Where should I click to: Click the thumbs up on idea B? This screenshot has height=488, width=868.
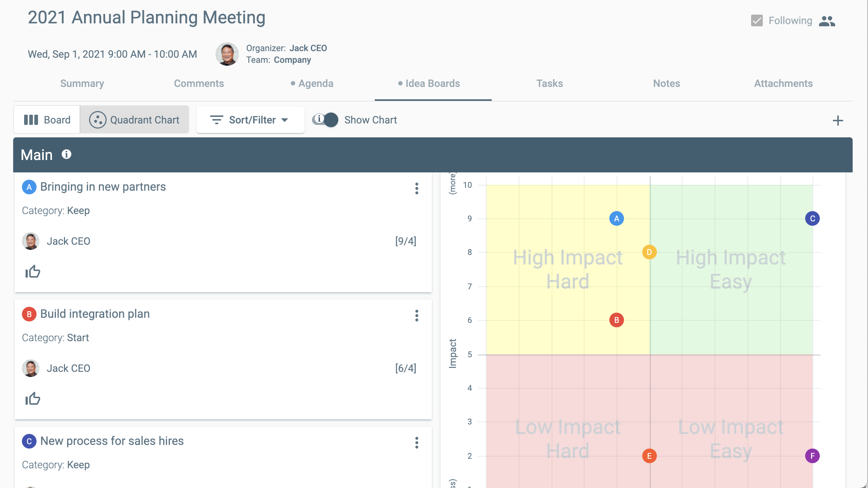click(x=32, y=399)
